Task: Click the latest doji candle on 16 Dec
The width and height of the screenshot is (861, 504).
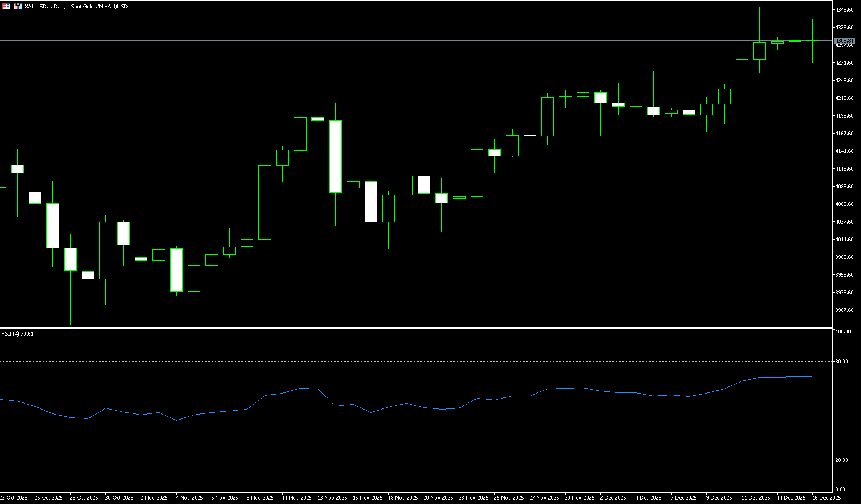Action: (812, 41)
